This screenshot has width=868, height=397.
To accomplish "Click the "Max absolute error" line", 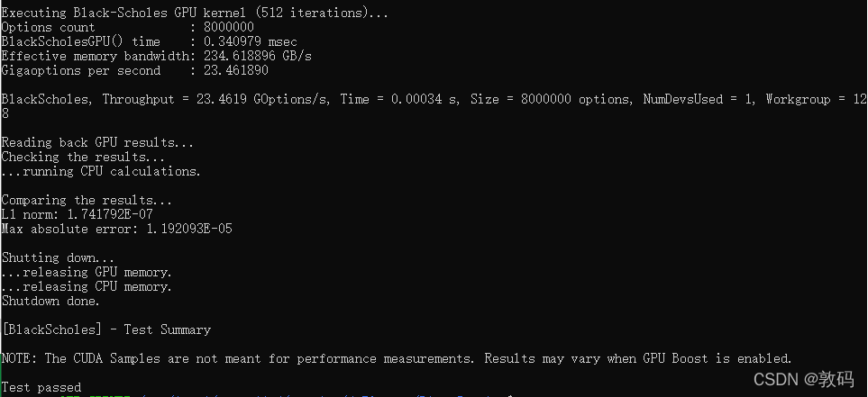I will pyautogui.click(x=116, y=229).
